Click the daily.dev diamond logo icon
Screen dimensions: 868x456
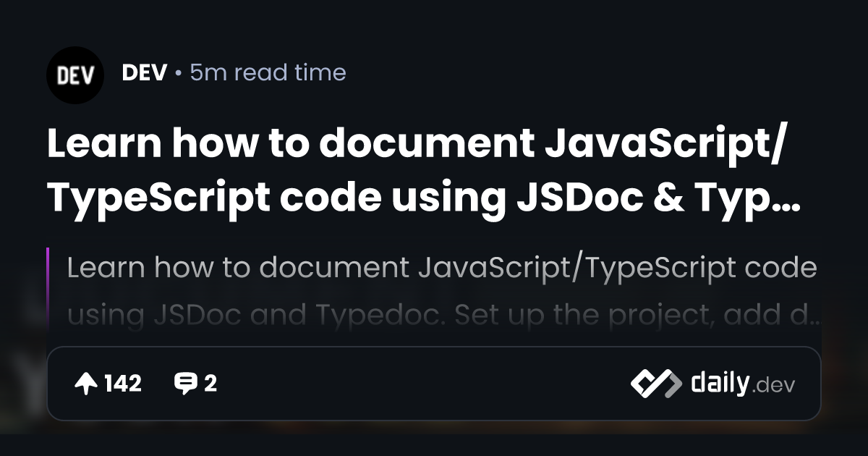pyautogui.click(x=656, y=384)
